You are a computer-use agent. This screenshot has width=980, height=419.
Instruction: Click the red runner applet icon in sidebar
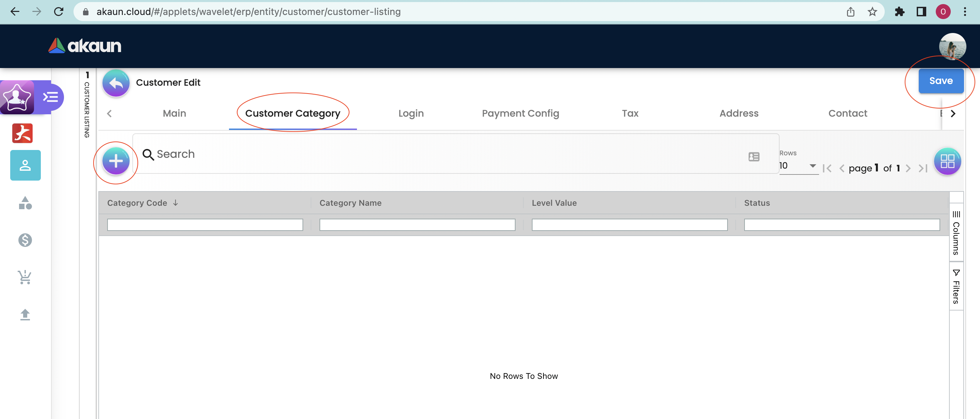pos(22,133)
